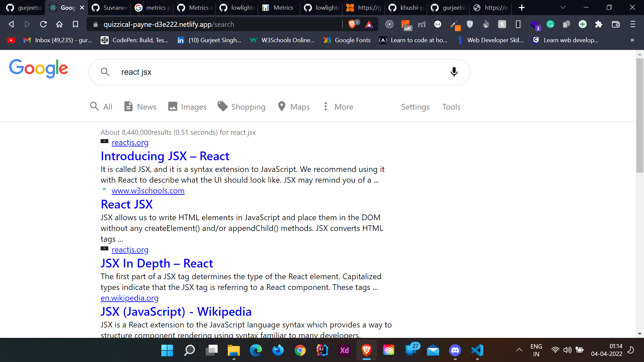Open Discord from the taskbar
This screenshot has width=644, height=362.
click(455, 350)
